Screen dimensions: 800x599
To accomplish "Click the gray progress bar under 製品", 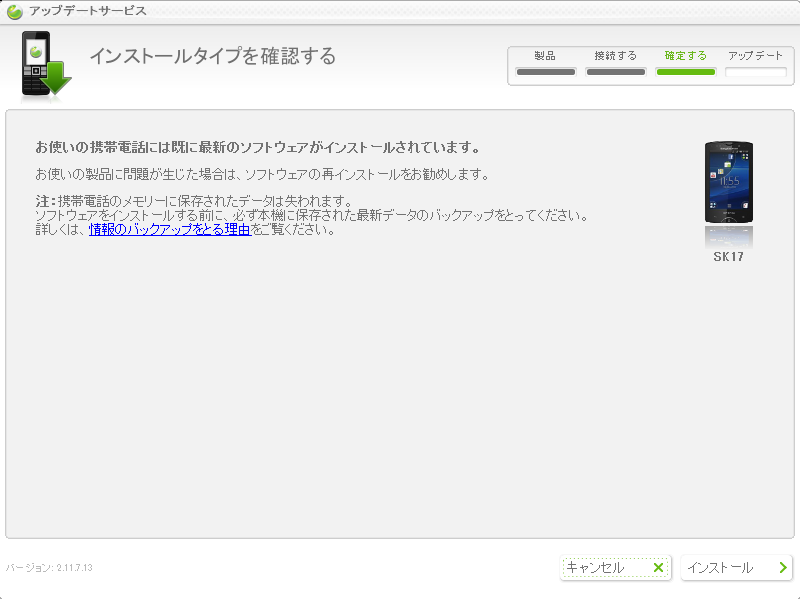I will click(x=544, y=72).
